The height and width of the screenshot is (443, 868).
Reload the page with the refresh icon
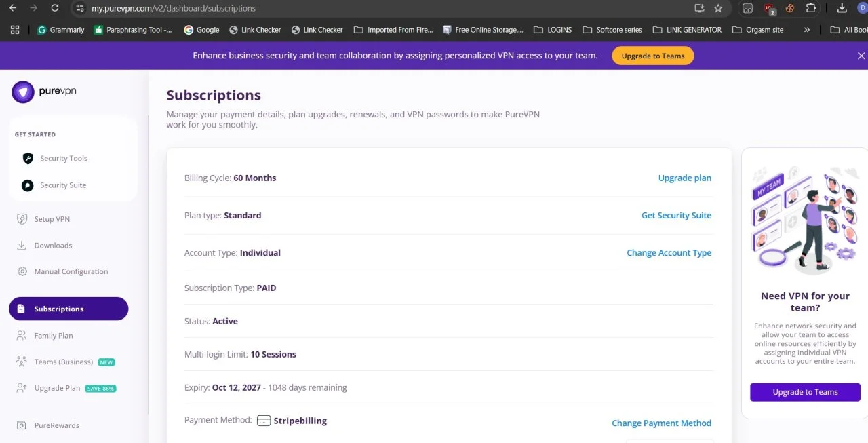coord(55,8)
